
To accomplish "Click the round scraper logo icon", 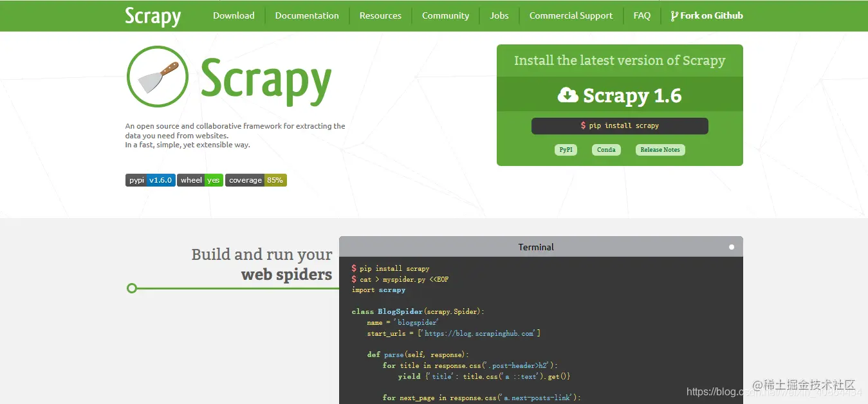I will click(158, 77).
